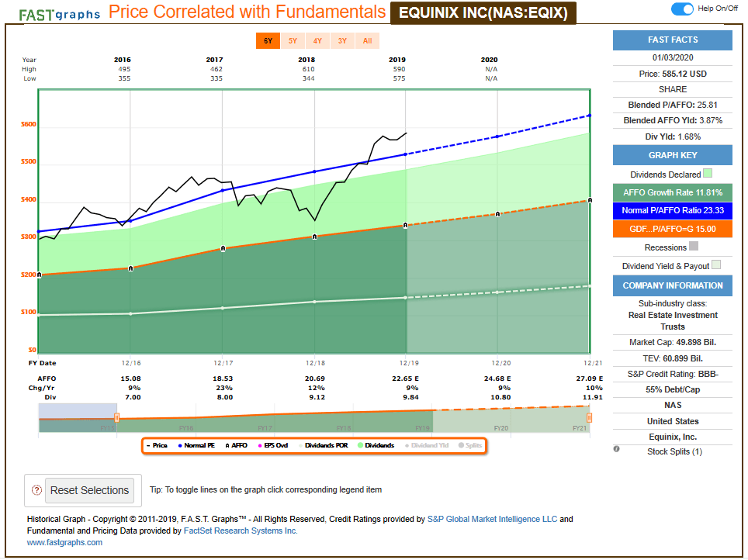Screen dimensions: 748x560
Task: Select the 5Y timeframe tab
Action: pyautogui.click(x=293, y=40)
